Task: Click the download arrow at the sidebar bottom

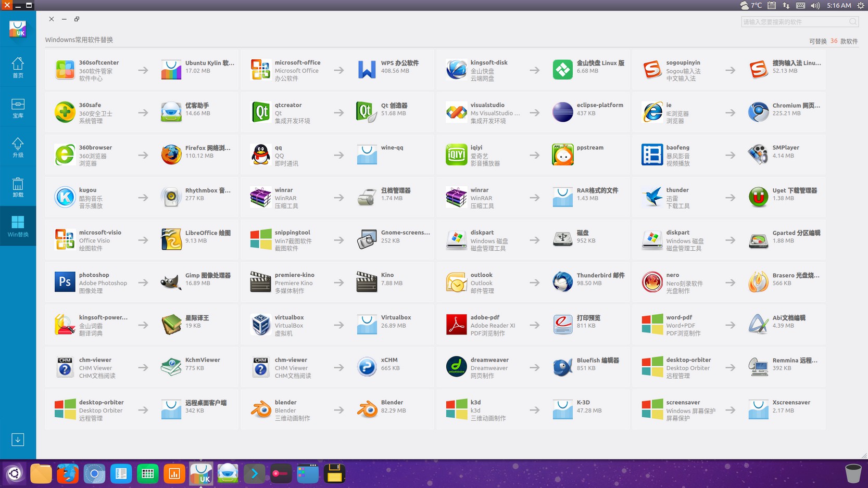Action: [x=18, y=440]
